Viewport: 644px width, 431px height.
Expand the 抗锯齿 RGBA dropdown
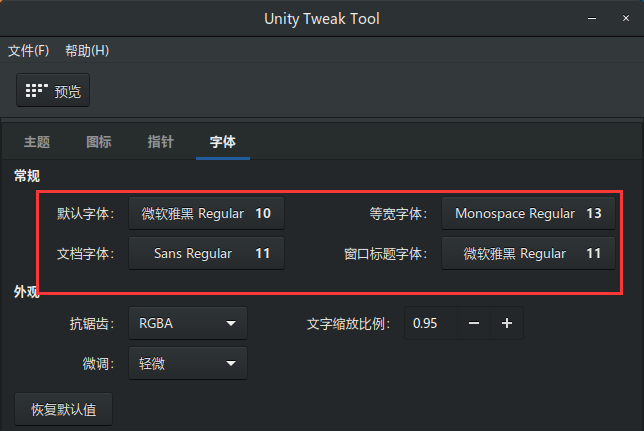(x=188, y=323)
